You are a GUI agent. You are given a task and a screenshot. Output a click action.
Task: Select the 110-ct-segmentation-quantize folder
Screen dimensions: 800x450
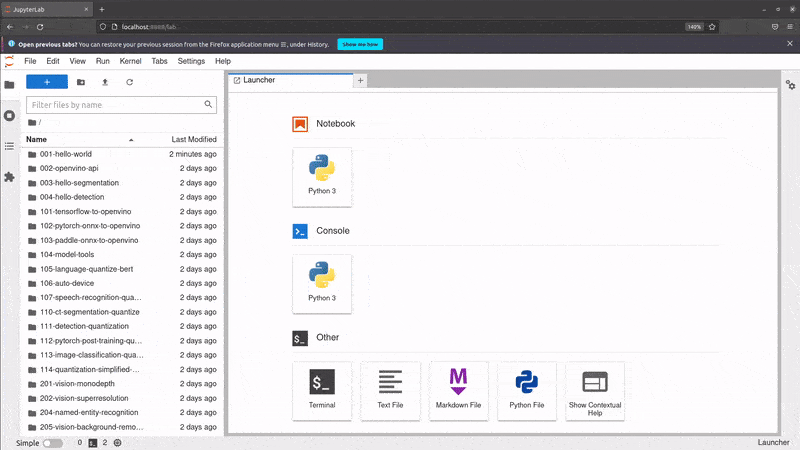pyautogui.click(x=122, y=312)
